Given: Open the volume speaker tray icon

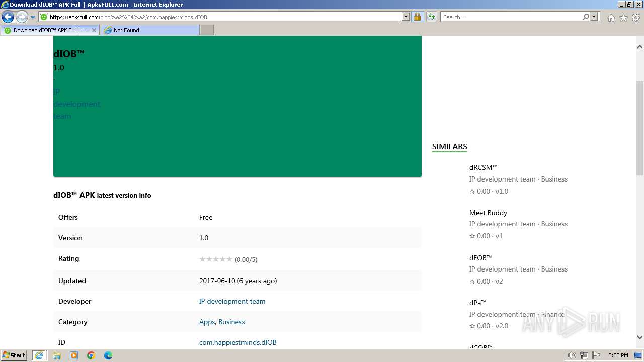Looking at the screenshot, I should pyautogui.click(x=572, y=355).
